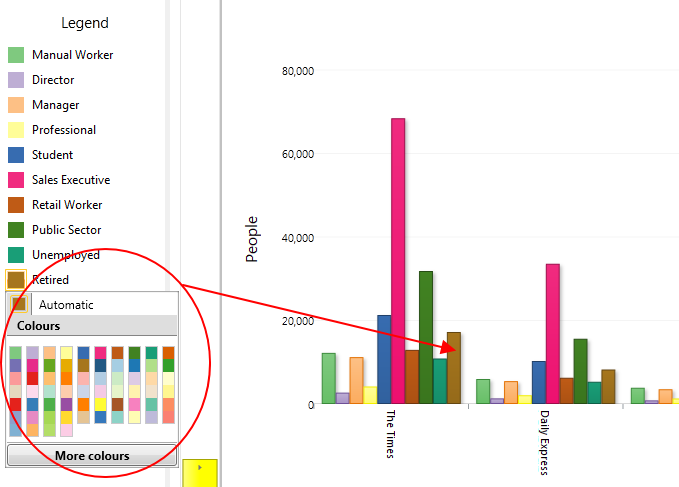
Task: Click the Manual Worker green legend swatch
Action: [x=16, y=55]
